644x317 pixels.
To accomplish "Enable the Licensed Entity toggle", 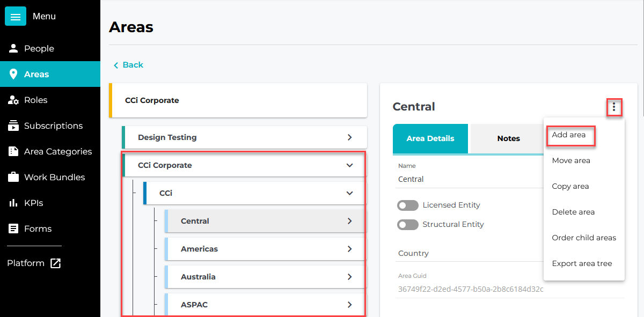I will [x=408, y=205].
